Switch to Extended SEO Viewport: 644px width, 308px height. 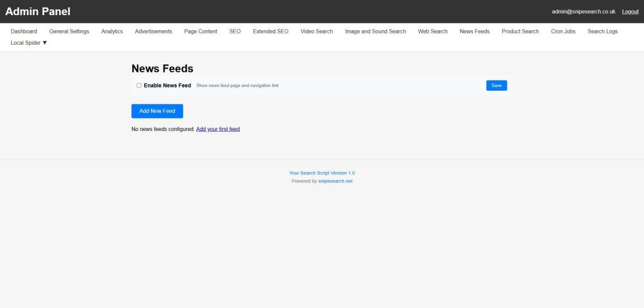point(270,31)
